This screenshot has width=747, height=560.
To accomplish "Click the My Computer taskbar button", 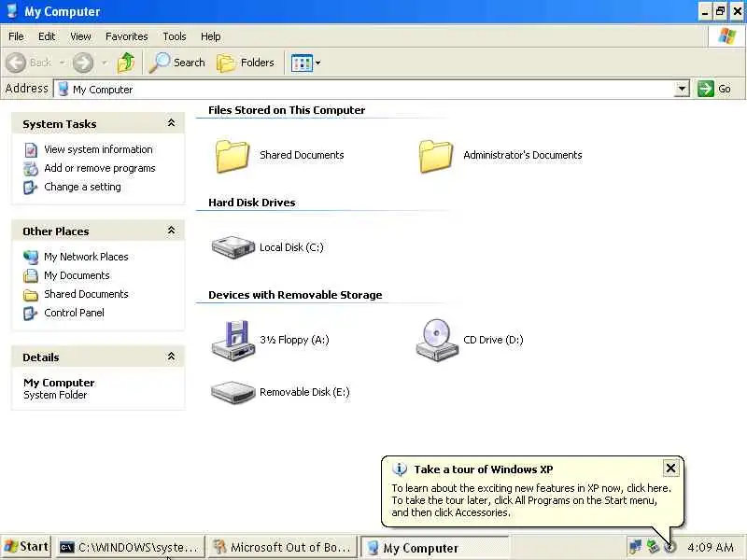I will [x=433, y=548].
